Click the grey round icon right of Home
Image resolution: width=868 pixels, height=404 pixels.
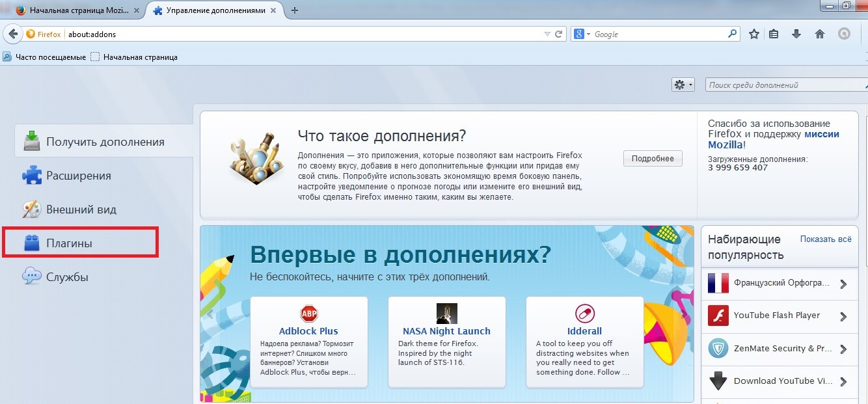845,34
